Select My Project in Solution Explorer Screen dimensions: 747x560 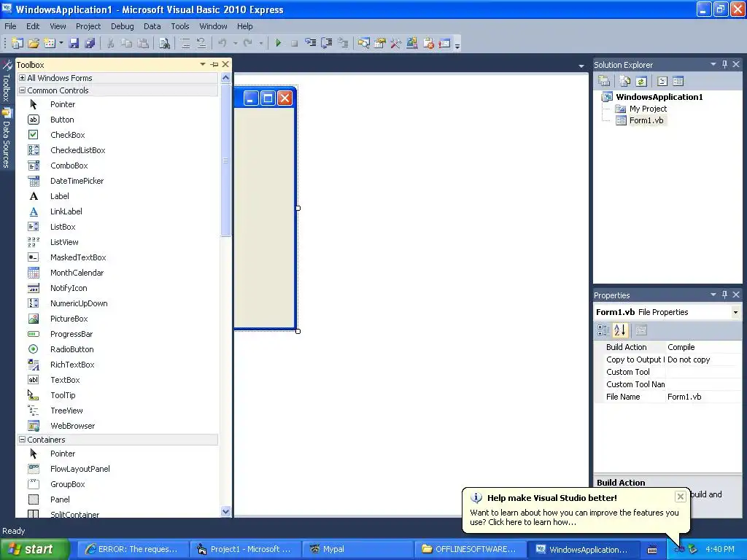[648, 109]
